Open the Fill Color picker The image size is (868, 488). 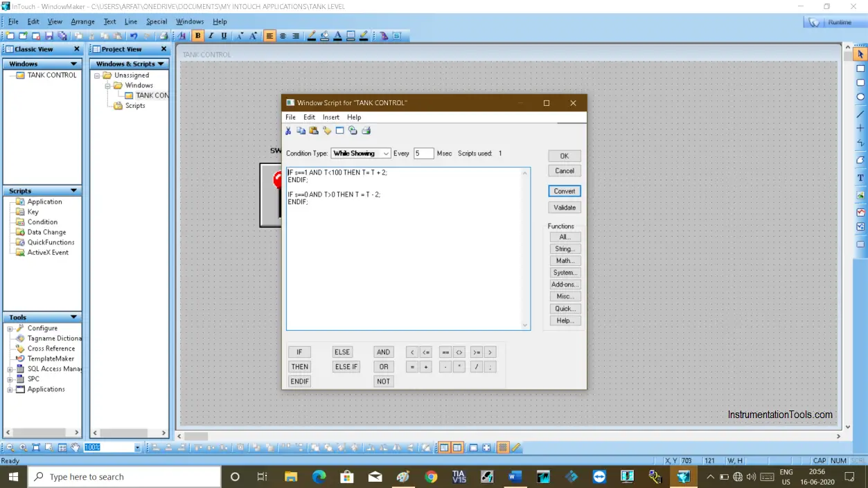(325, 36)
